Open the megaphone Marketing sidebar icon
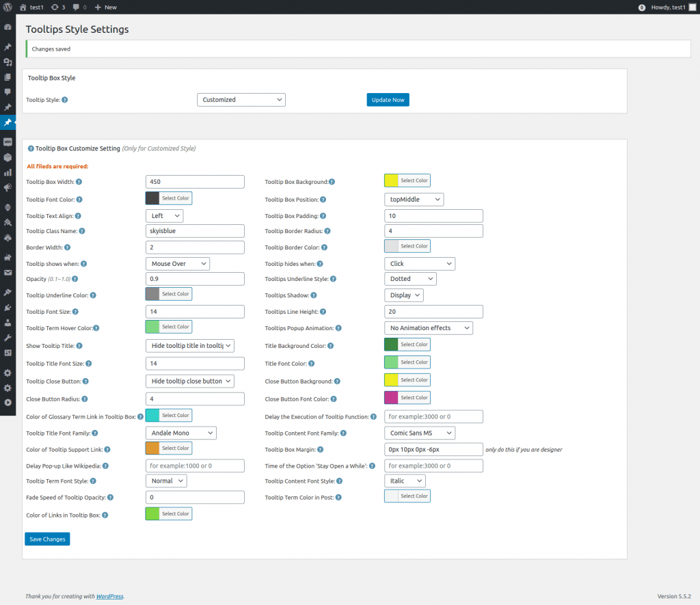 click(x=8, y=187)
